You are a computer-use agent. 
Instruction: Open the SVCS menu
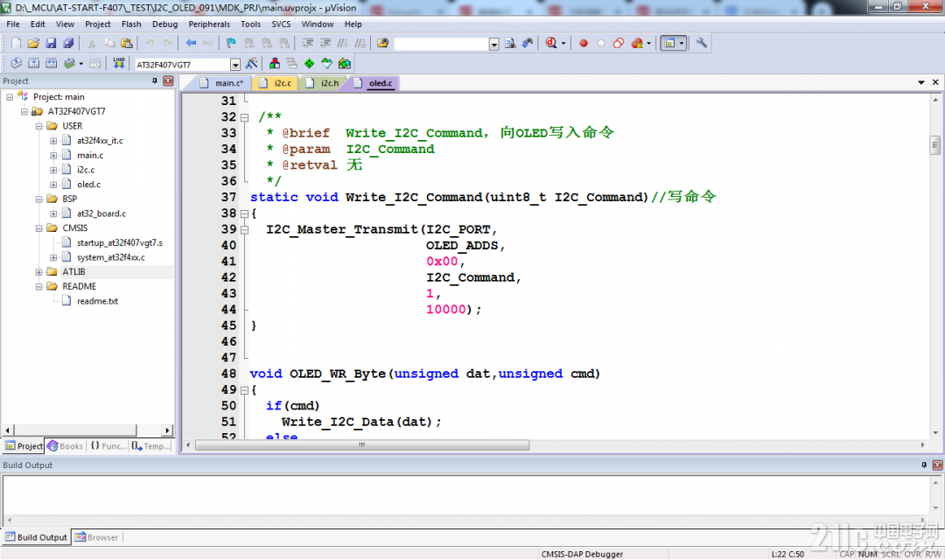281,24
